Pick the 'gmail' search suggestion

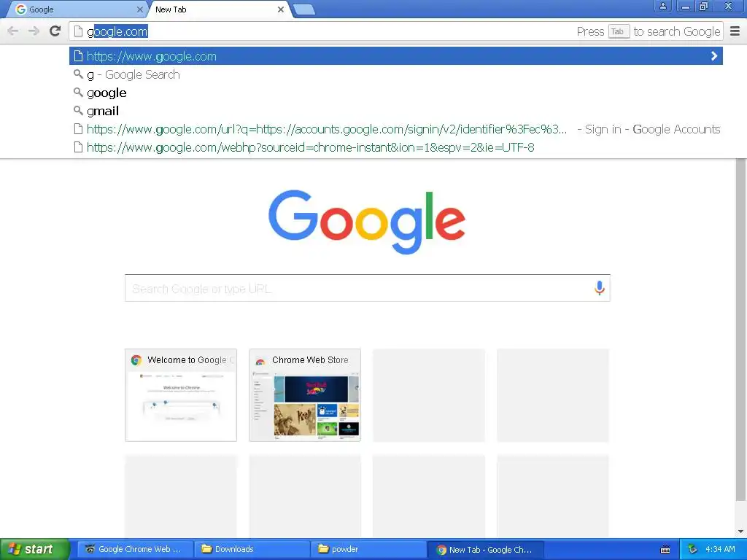coord(396,111)
